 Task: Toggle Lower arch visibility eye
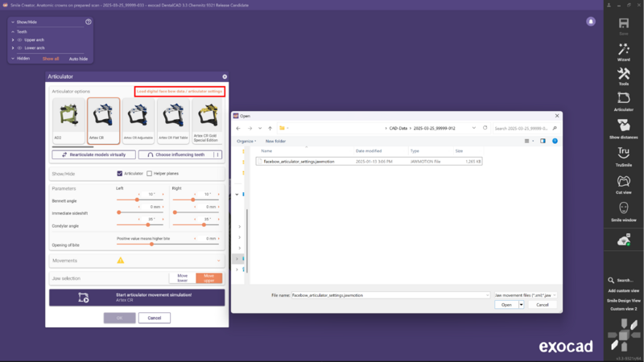tap(19, 48)
